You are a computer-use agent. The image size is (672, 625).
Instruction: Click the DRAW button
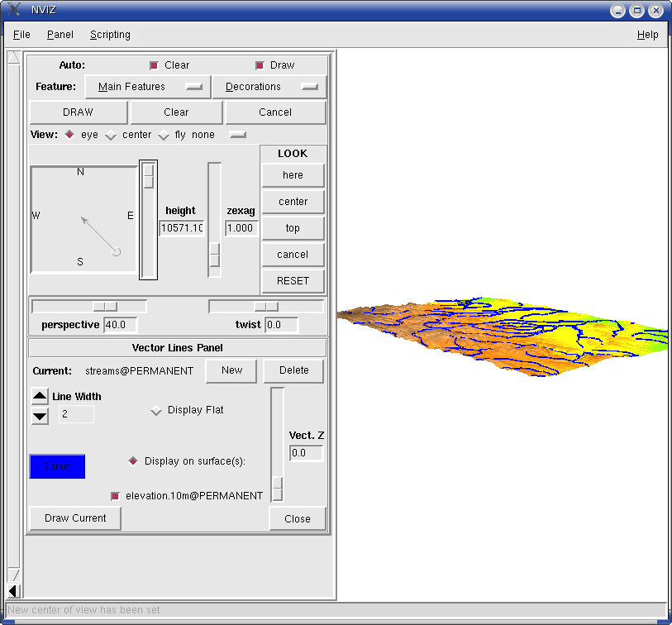click(x=79, y=112)
